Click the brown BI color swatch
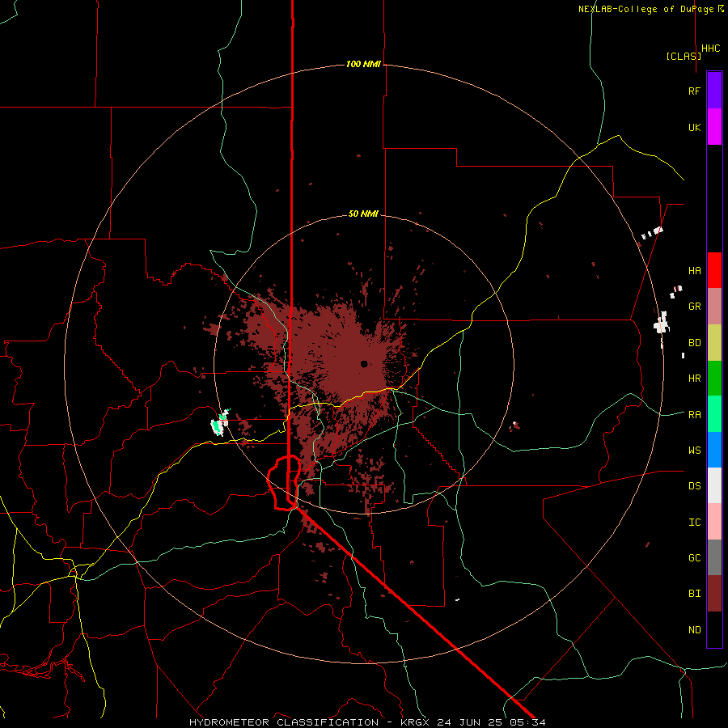728x728 pixels. pos(714,594)
